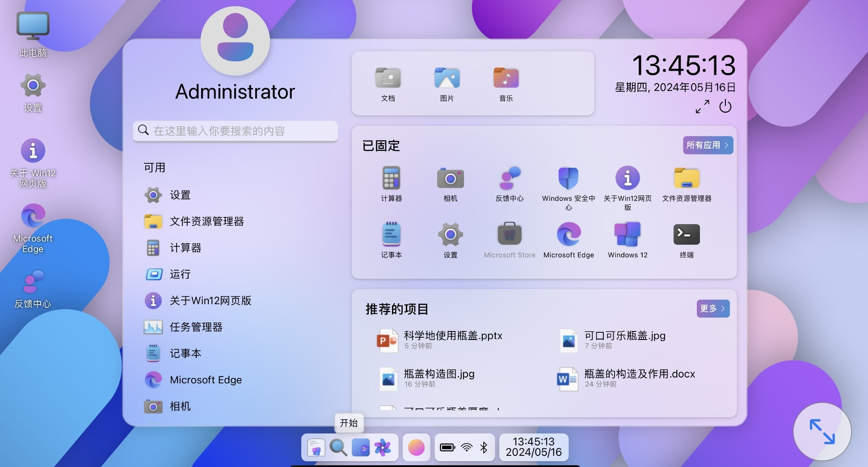This screenshot has width=868, height=467.
Task: Click the taskbar clock and date
Action: [x=534, y=447]
